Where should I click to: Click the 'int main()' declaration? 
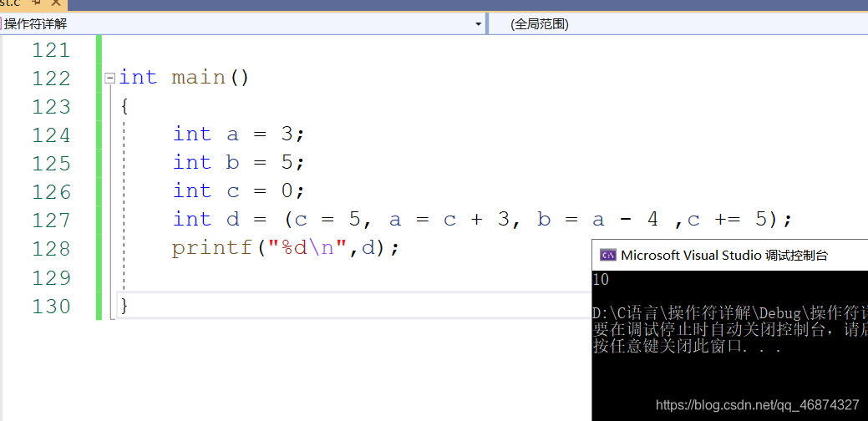pyautogui.click(x=185, y=78)
